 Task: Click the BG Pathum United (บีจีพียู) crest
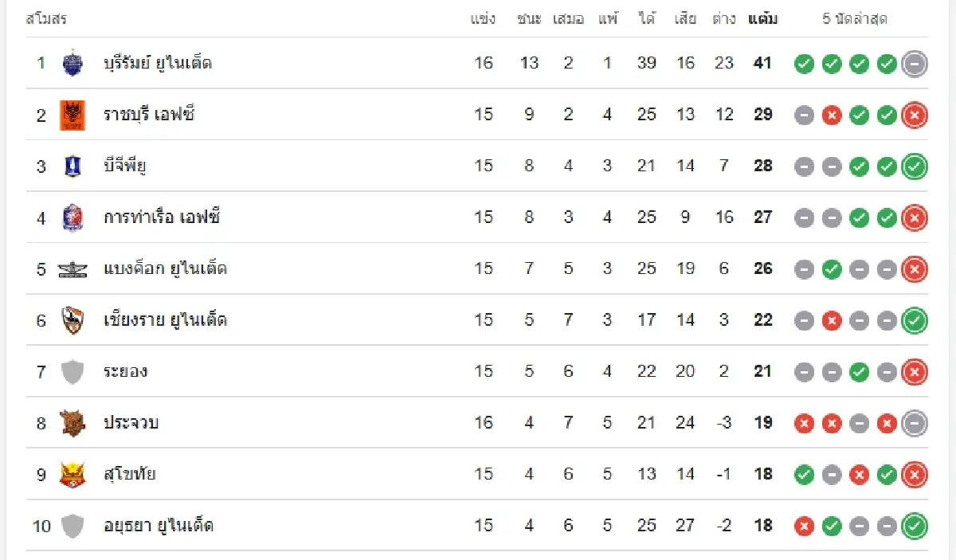tap(72, 166)
